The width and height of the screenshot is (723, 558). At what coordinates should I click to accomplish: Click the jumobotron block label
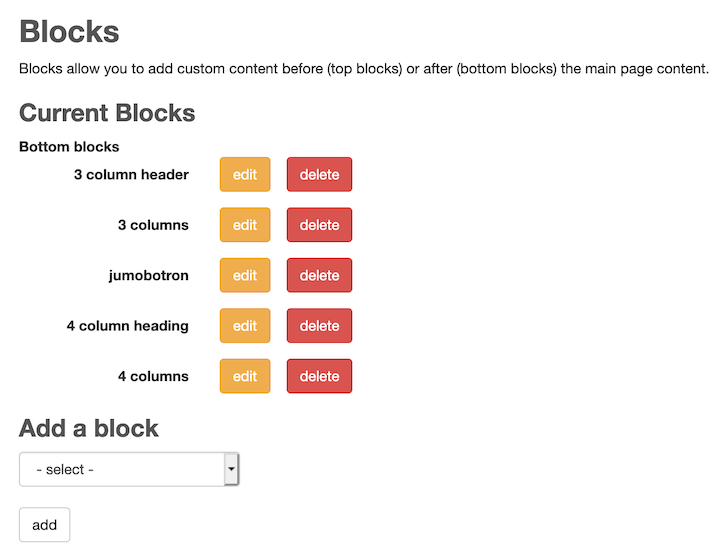[148, 275]
